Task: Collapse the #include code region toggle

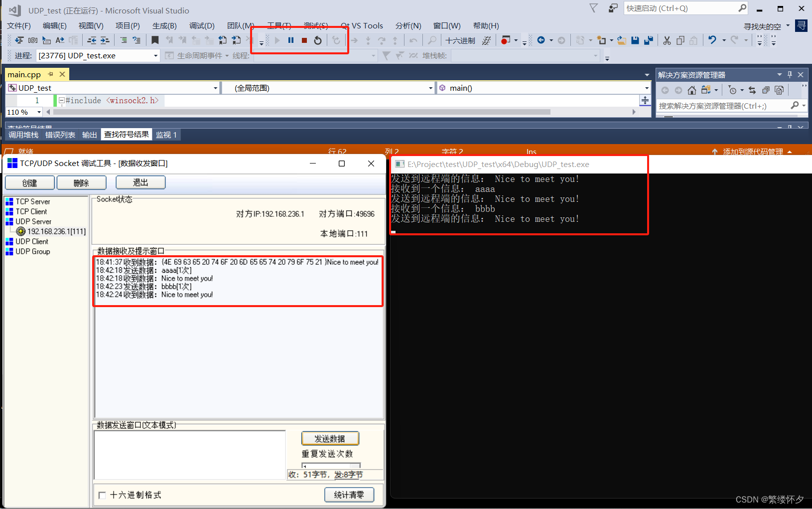Action: click(x=61, y=101)
